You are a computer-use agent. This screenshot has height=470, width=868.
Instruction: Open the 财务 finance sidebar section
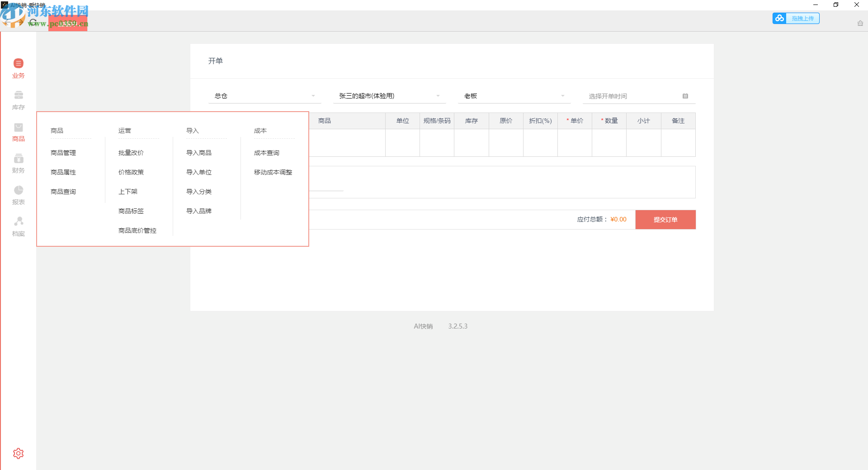click(x=18, y=164)
